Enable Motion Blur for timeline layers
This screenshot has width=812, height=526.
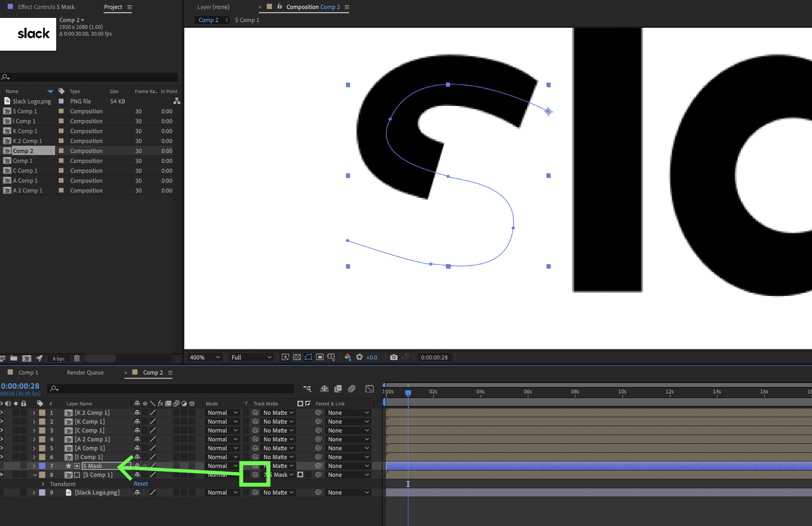pos(352,389)
